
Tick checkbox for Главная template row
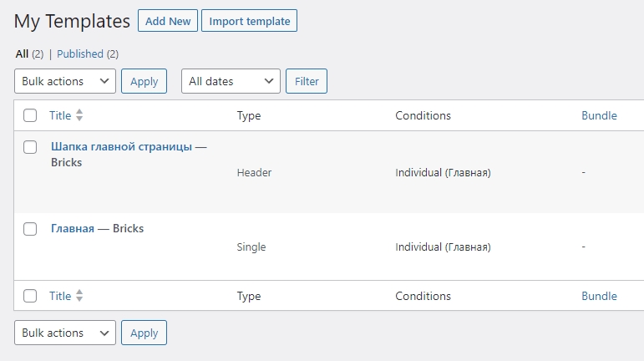30,229
